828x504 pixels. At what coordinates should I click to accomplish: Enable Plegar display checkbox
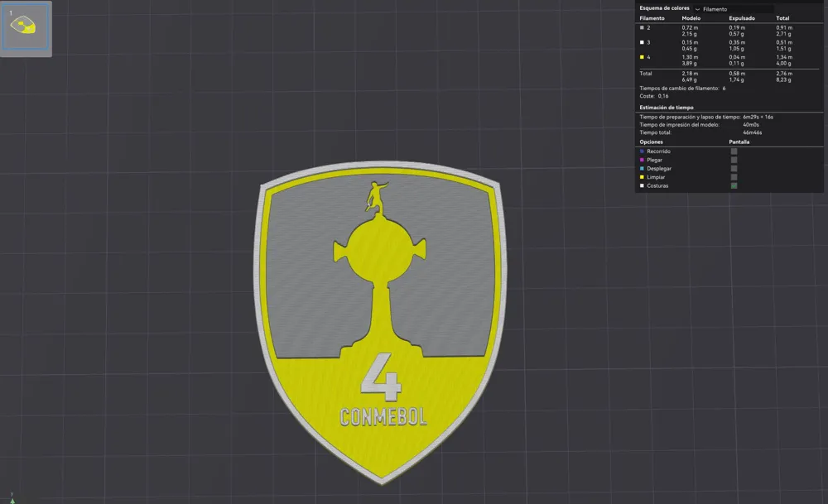(x=734, y=160)
